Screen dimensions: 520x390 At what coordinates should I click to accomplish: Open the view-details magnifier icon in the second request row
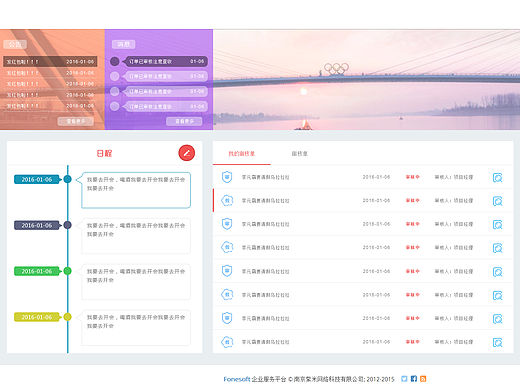497,201
